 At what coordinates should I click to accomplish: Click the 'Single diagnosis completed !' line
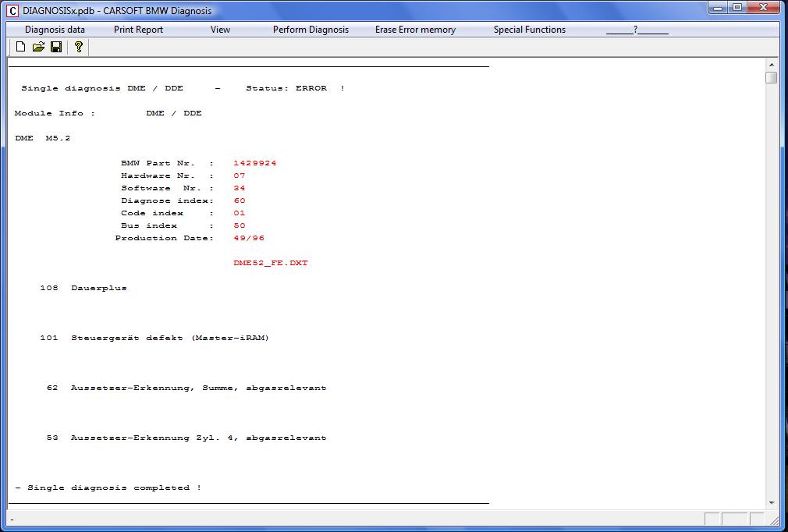[108, 488]
